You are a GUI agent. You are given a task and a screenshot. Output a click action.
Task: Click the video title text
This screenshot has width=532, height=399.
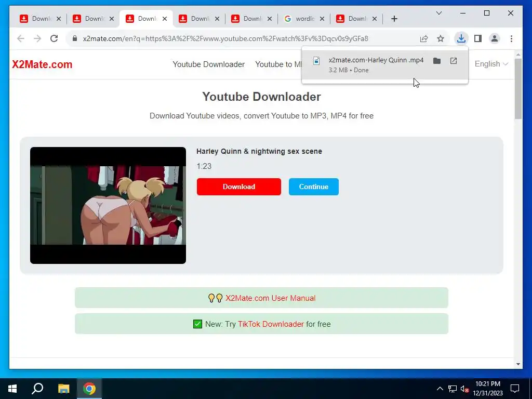259,151
